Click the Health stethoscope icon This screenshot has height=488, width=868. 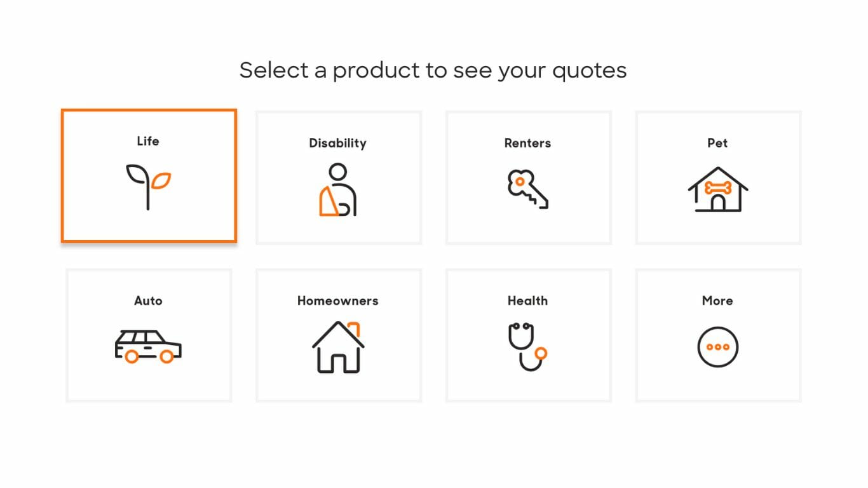527,346
